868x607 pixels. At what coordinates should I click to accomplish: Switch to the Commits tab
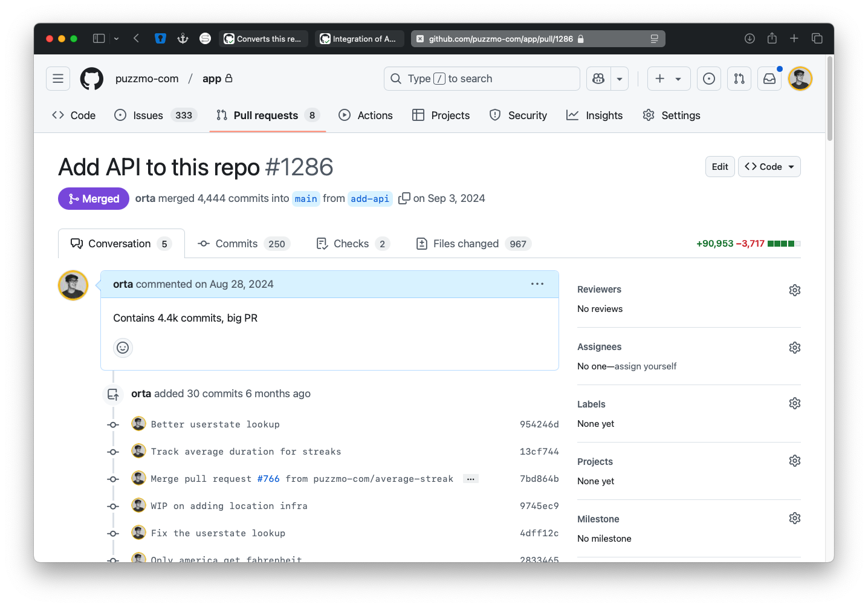[x=236, y=244]
